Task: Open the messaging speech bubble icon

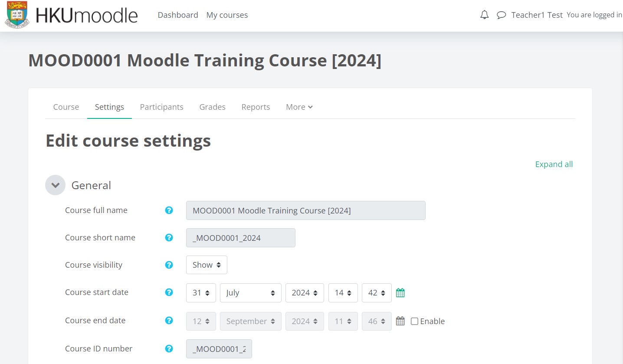Action: click(x=501, y=15)
